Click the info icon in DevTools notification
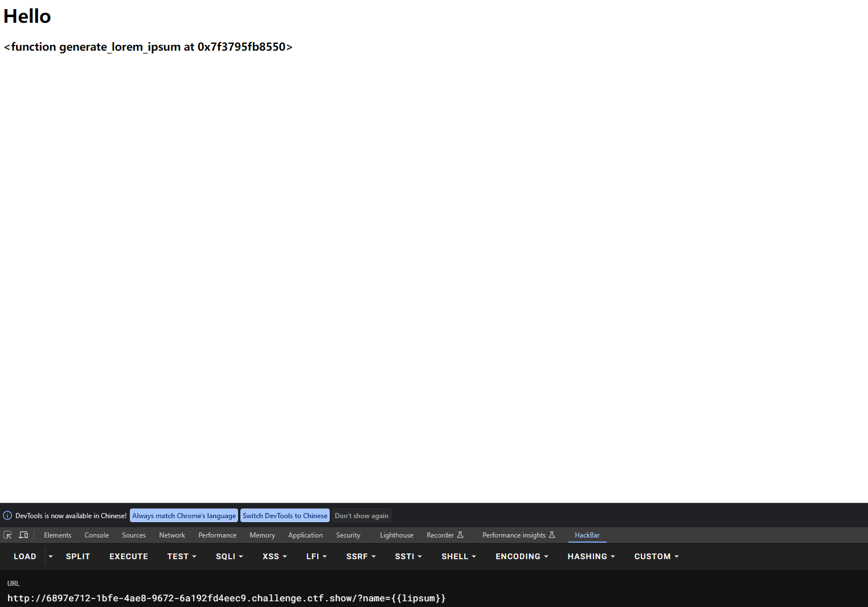 [7, 516]
